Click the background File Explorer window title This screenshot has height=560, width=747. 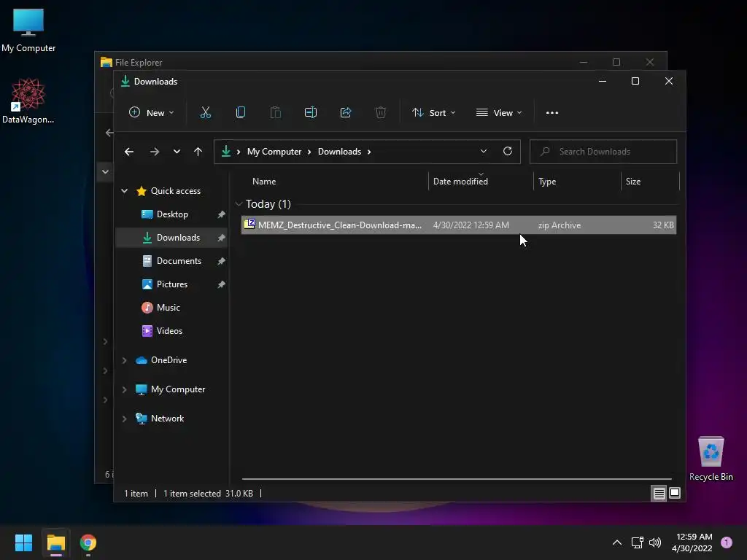tap(138, 63)
